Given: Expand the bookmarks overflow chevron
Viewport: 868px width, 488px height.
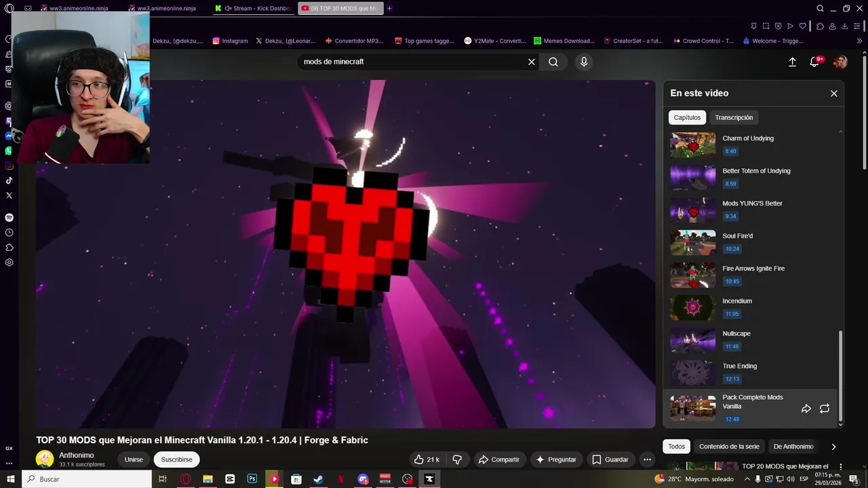Looking at the screenshot, I should click(860, 41).
